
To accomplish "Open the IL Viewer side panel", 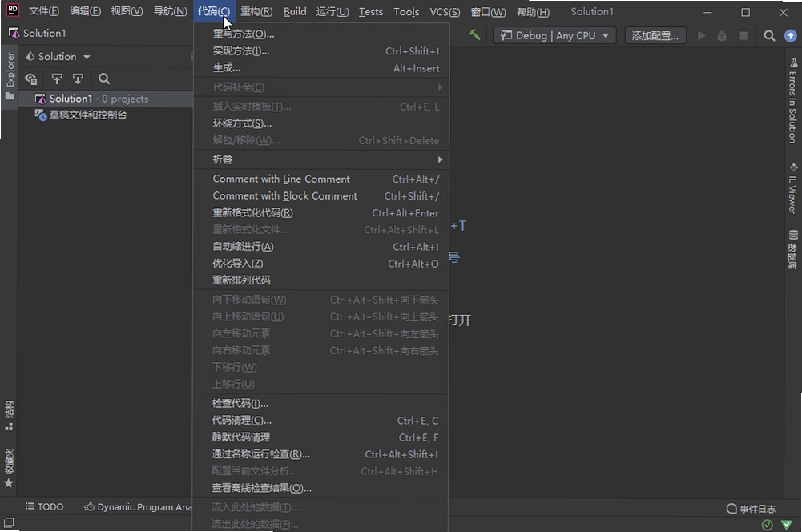I will point(793,188).
